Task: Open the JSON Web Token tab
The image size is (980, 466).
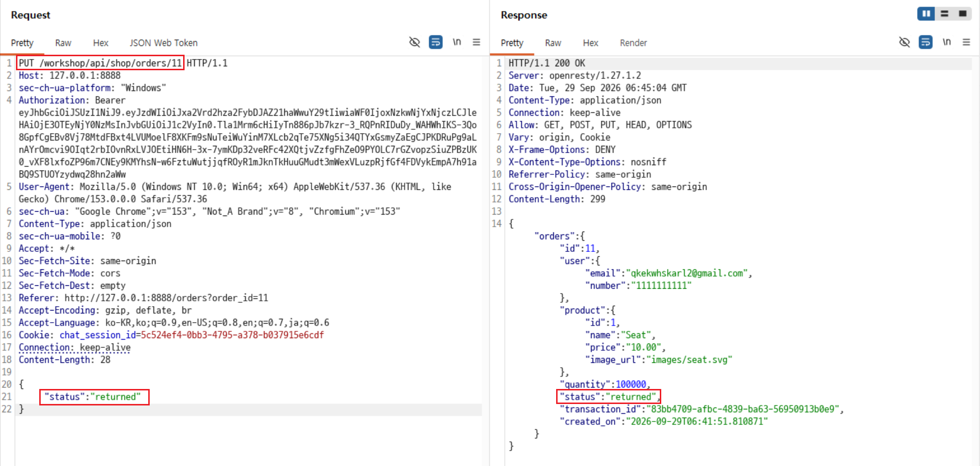Action: click(x=164, y=43)
